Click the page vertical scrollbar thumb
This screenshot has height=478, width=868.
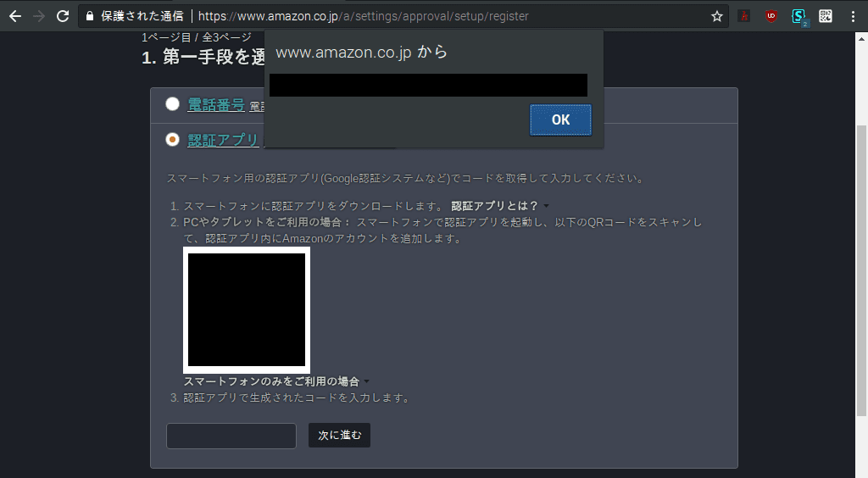pyautogui.click(x=861, y=270)
